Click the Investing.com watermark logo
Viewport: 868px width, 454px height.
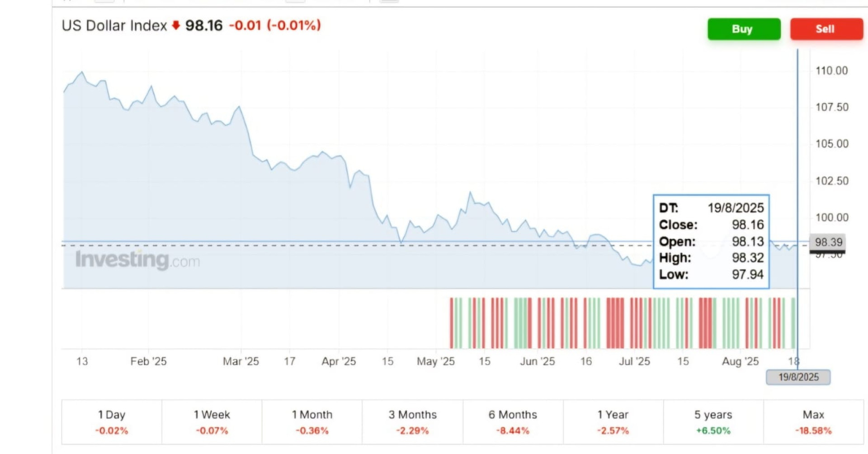pos(137,260)
